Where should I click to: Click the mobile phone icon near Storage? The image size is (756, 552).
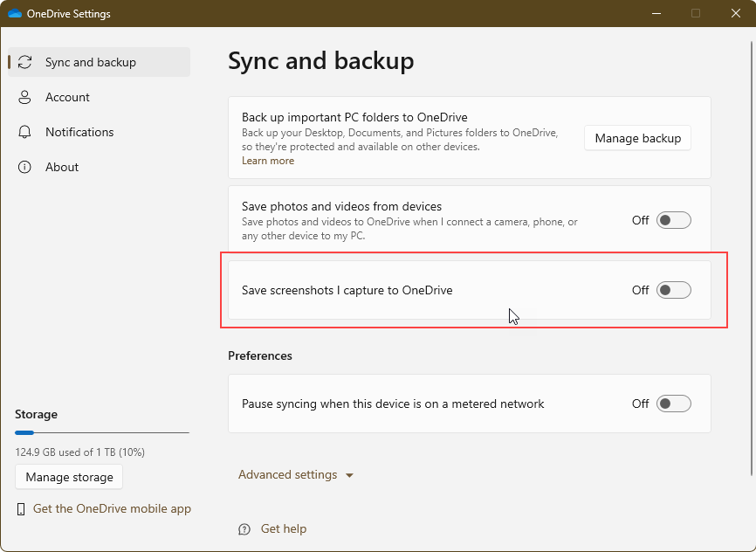point(21,509)
